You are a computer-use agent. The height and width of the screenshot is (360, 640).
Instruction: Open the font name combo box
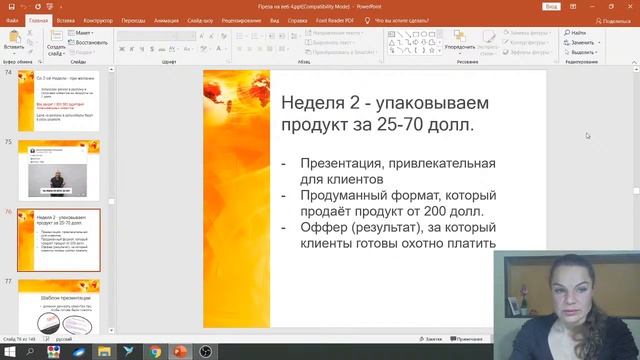(147, 36)
